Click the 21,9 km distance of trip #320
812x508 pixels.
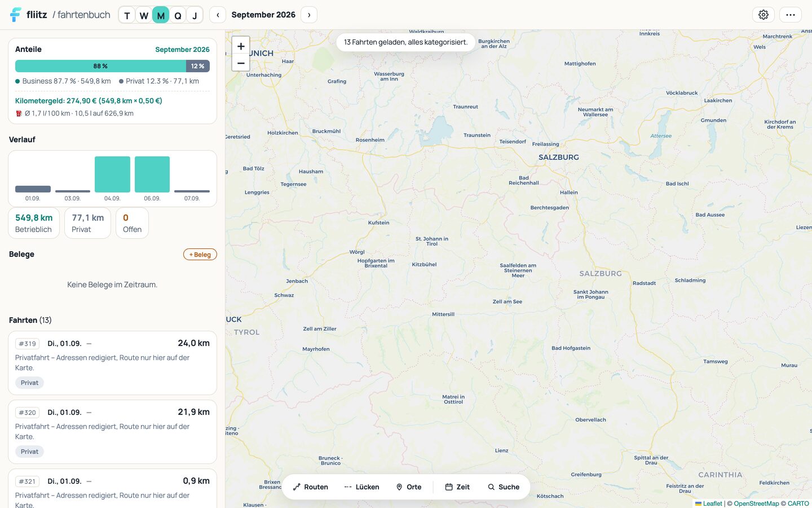193,412
